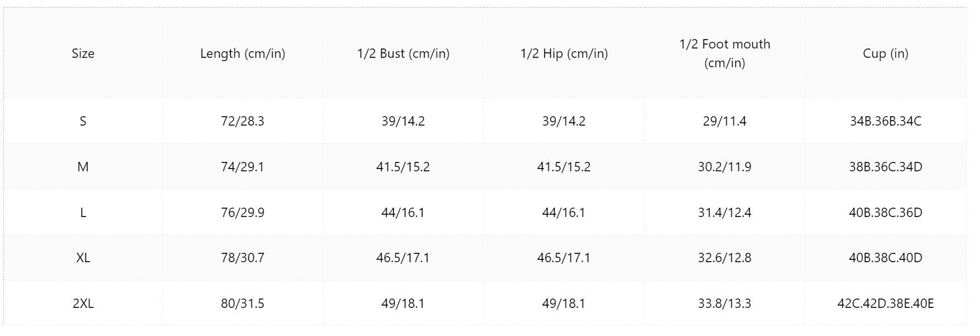The width and height of the screenshot is (980, 336).
Task: Click the Size column header
Action: (83, 53)
